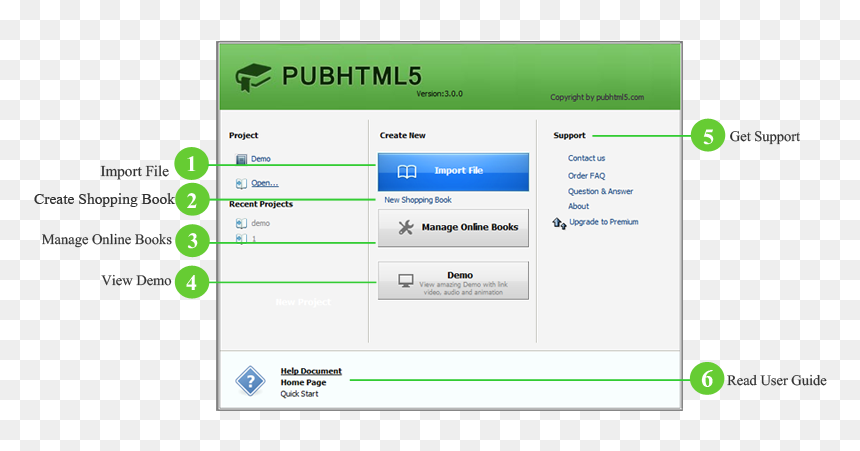The width and height of the screenshot is (860, 451).
Task: Click Upgrade to Premium link
Action: pyautogui.click(x=604, y=222)
